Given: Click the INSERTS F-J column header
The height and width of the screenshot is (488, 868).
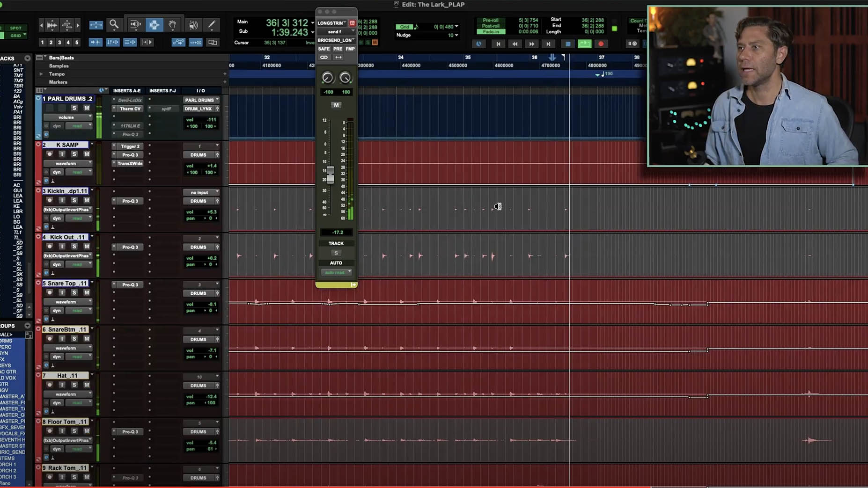Looking at the screenshot, I should (x=162, y=91).
